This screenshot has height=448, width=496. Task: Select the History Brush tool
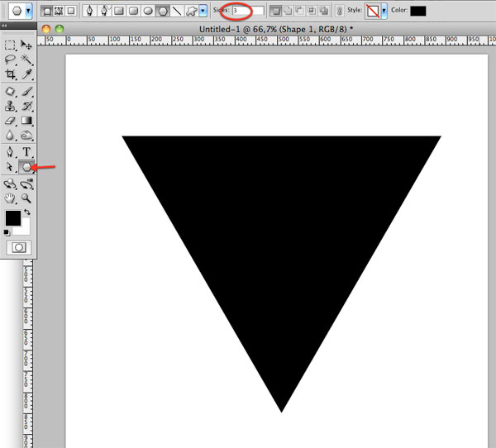tap(26, 107)
